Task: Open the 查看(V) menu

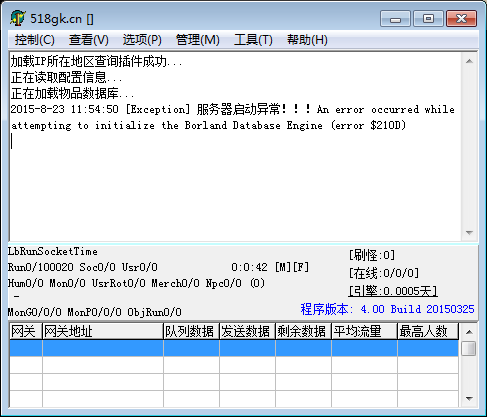Action: coord(89,40)
